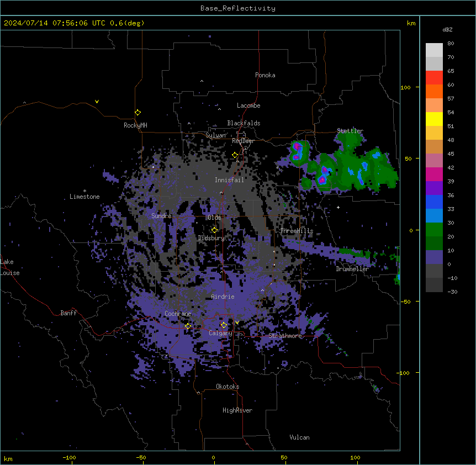
Task: Pick the yellow 51-54 dBZ legend swatch
Action: pos(434,119)
